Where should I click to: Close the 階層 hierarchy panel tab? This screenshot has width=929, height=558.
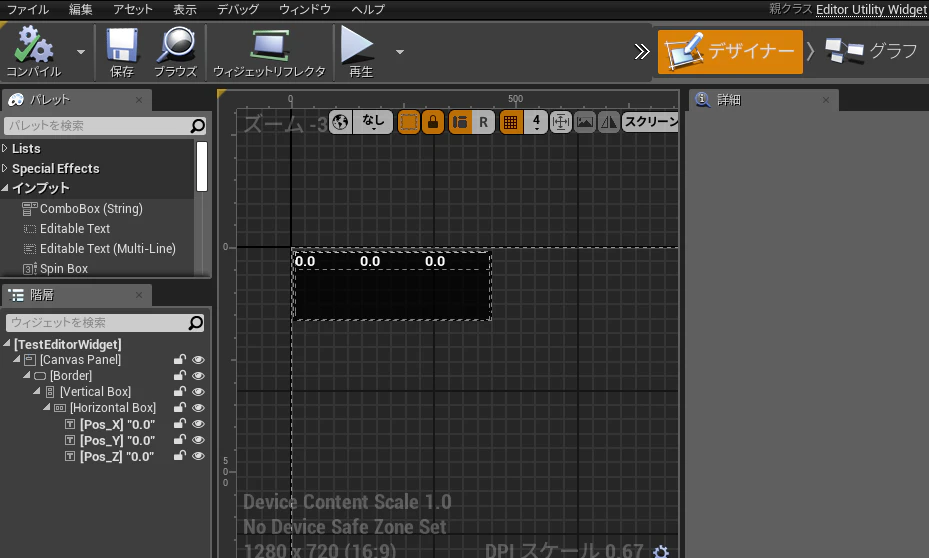[139, 295]
